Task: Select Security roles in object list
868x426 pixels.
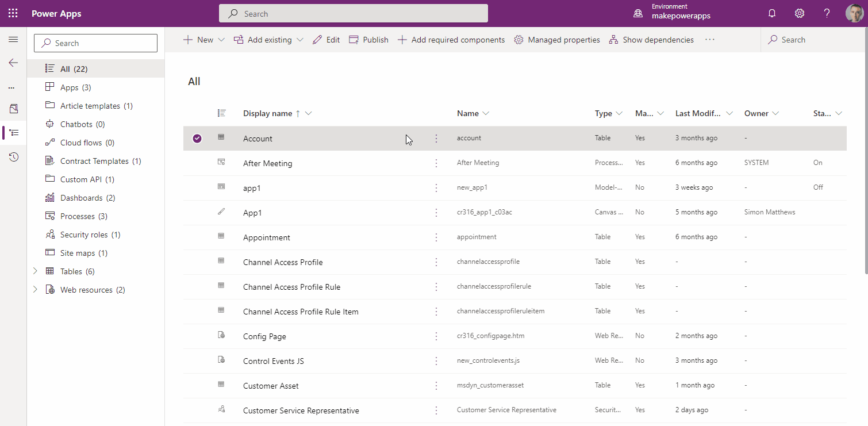Action: [84, 235]
